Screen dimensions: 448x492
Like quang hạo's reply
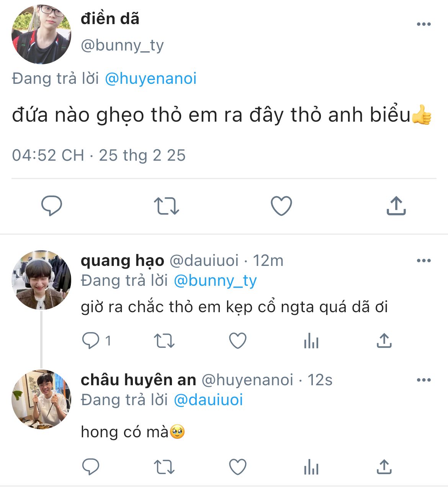click(x=237, y=340)
